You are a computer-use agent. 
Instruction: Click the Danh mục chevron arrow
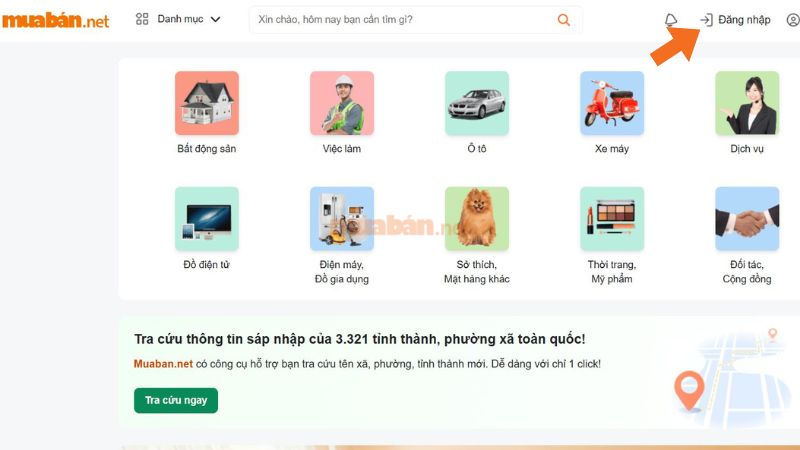coord(215,19)
